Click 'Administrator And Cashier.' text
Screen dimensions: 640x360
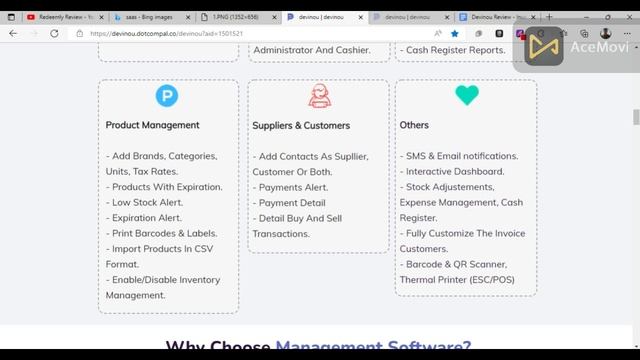[x=312, y=50]
